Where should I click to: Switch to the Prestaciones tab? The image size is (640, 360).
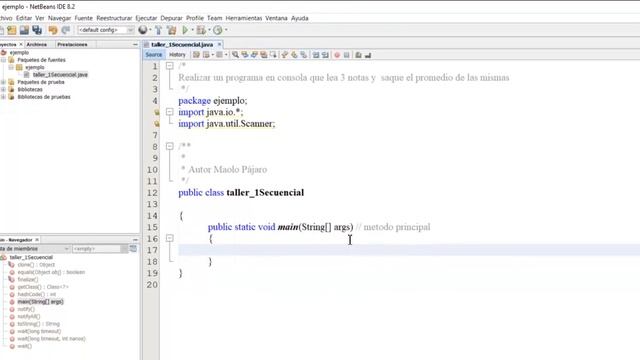click(72, 44)
